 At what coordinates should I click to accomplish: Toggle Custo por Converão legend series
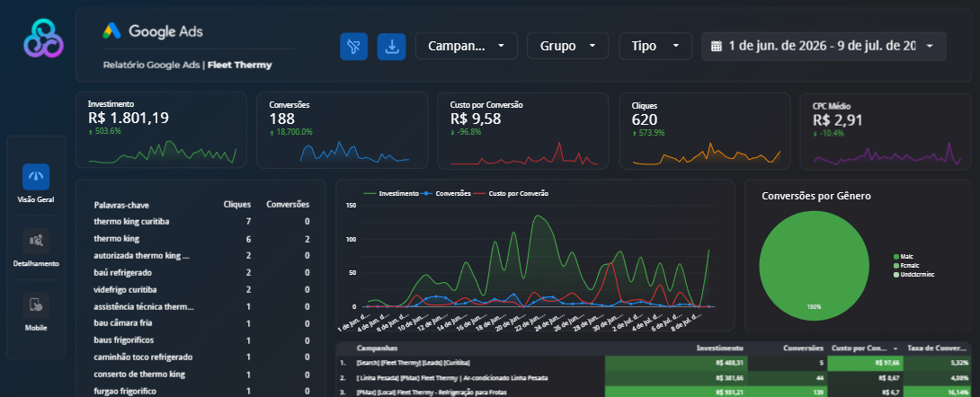[511, 194]
